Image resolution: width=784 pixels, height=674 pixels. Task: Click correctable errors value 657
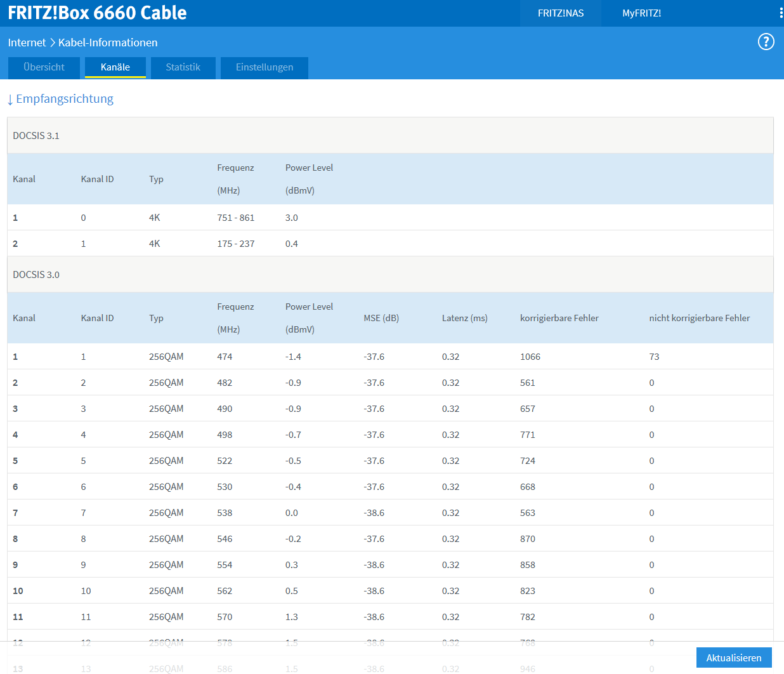pyautogui.click(x=528, y=409)
